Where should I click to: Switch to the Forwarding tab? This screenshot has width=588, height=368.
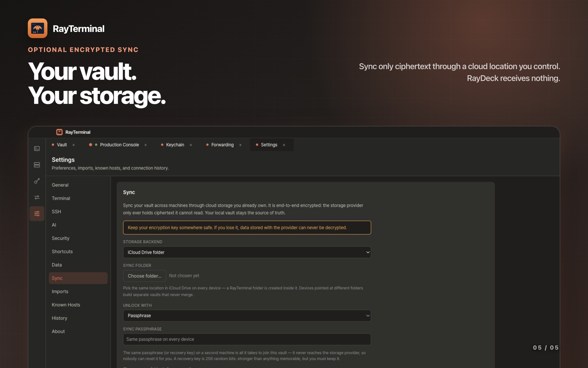(x=222, y=145)
